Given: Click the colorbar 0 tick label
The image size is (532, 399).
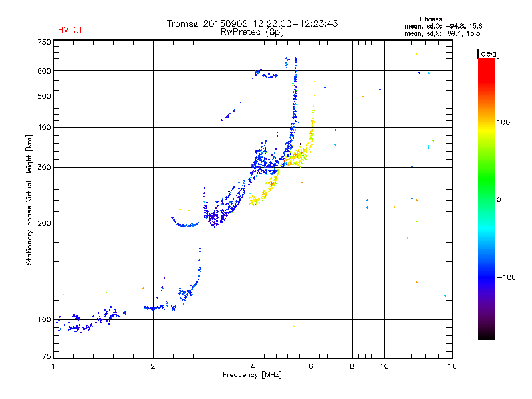Looking at the screenshot, I should pos(499,200).
